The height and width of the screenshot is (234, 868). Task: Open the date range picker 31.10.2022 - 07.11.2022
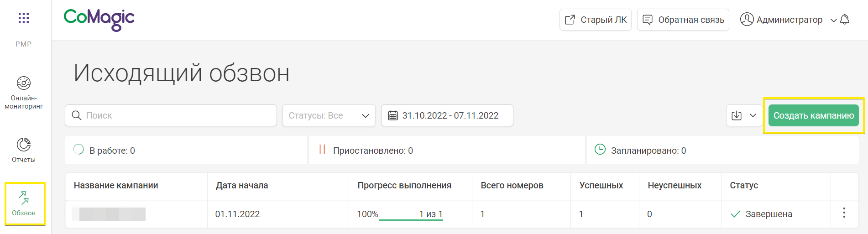[x=447, y=115]
